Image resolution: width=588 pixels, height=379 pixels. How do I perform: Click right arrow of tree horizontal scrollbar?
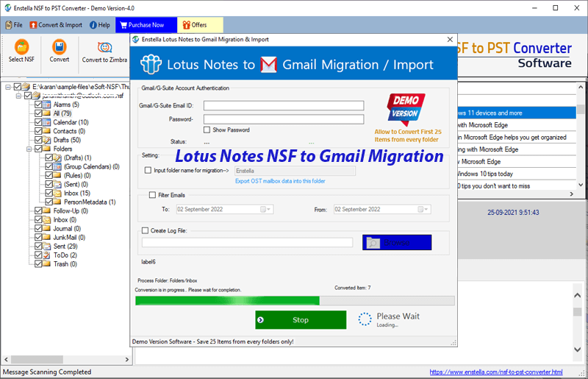[x=126, y=359]
